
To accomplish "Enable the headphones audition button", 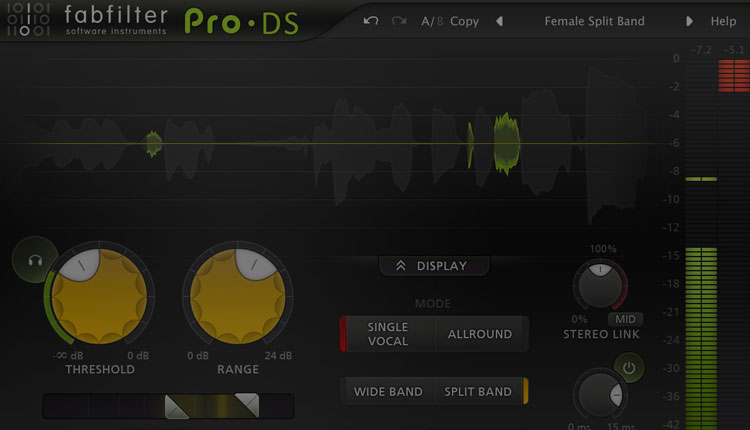I will 35,260.
